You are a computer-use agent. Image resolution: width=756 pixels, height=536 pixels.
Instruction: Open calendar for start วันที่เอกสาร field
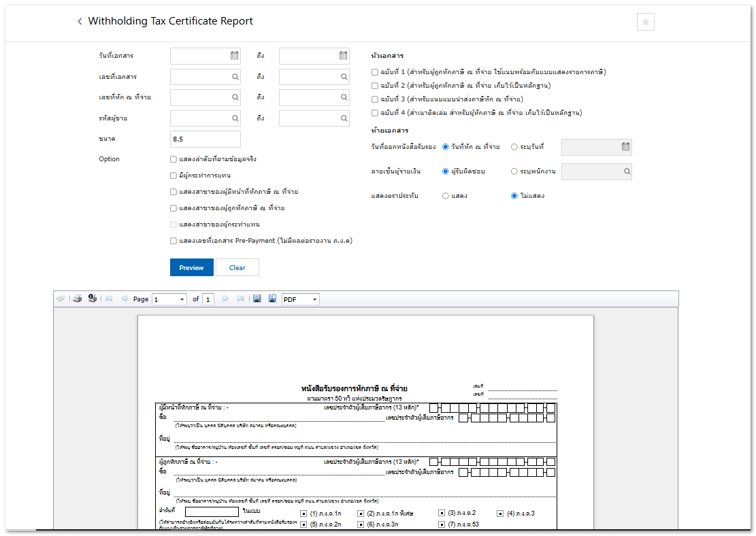(234, 56)
